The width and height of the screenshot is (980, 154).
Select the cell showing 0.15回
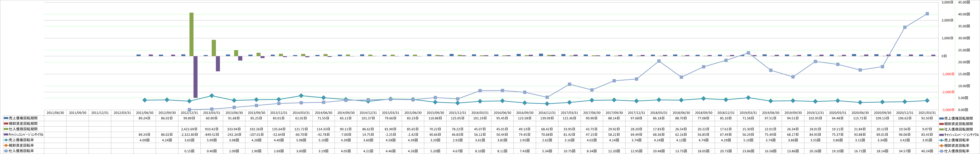[189, 151]
